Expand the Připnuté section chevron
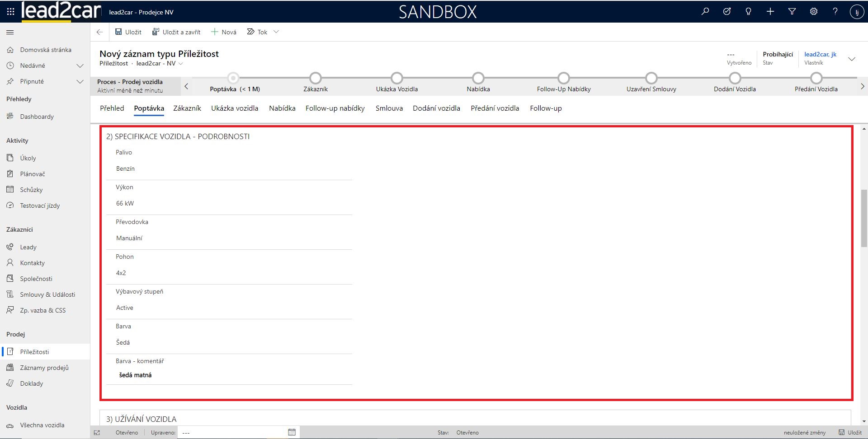The height and width of the screenshot is (439, 868). click(80, 82)
